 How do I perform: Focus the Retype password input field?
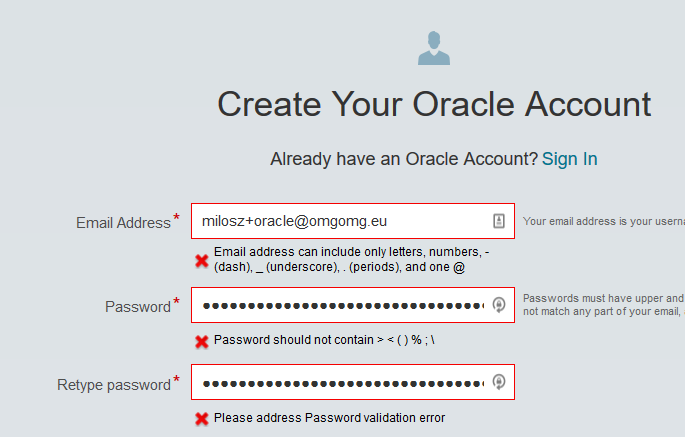pyautogui.click(x=353, y=382)
